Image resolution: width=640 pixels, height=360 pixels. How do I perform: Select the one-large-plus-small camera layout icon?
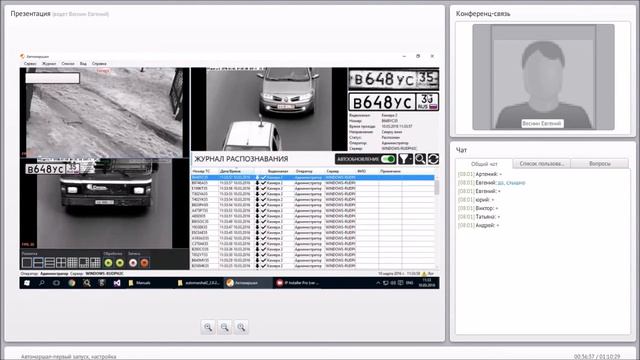click(84, 263)
